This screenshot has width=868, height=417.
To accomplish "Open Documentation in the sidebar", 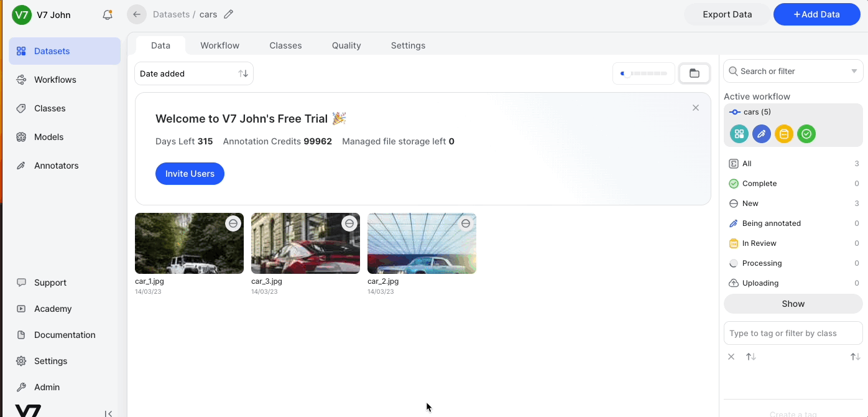I will pyautogui.click(x=65, y=335).
